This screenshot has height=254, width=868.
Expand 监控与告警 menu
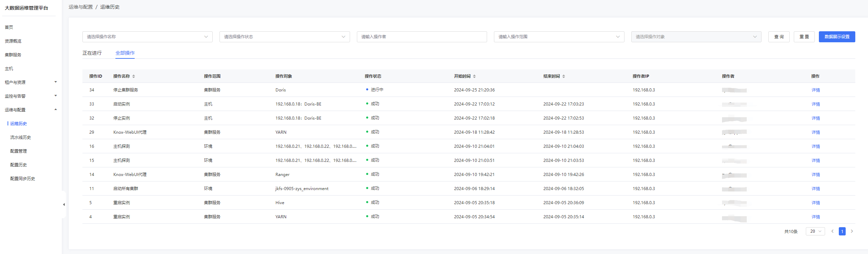tap(30, 96)
